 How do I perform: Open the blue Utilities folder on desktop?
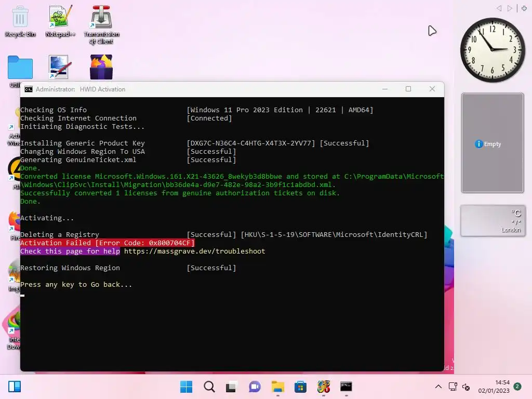click(20, 67)
